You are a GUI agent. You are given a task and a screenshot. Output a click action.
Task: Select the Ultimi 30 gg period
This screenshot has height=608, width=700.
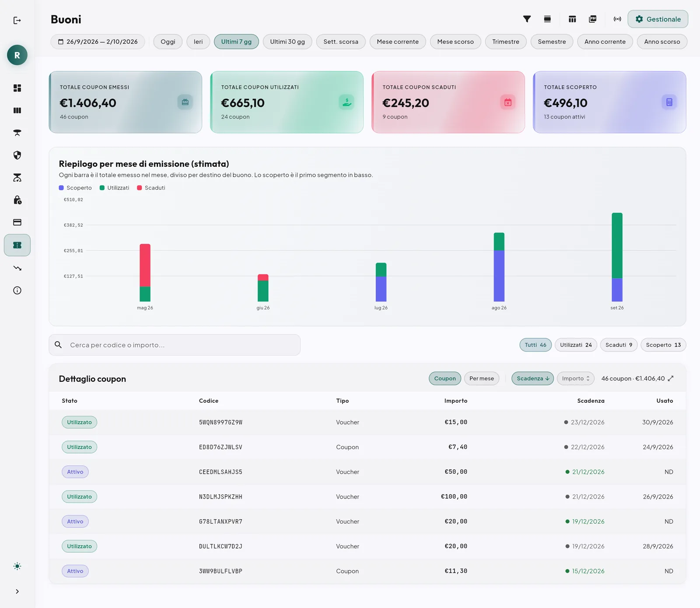[x=287, y=42]
